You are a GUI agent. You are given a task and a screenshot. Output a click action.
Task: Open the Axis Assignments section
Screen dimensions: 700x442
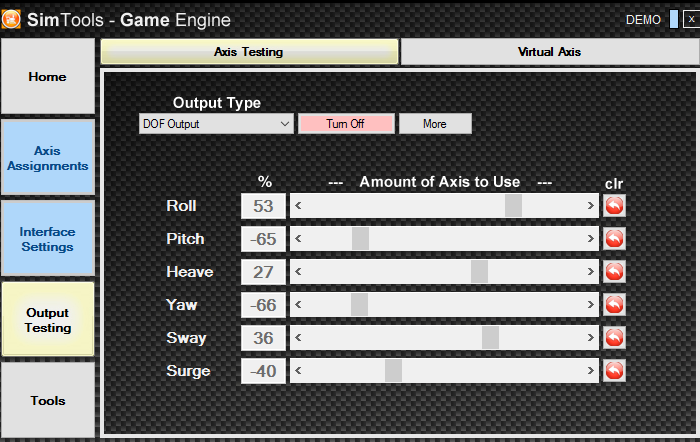[48, 158]
